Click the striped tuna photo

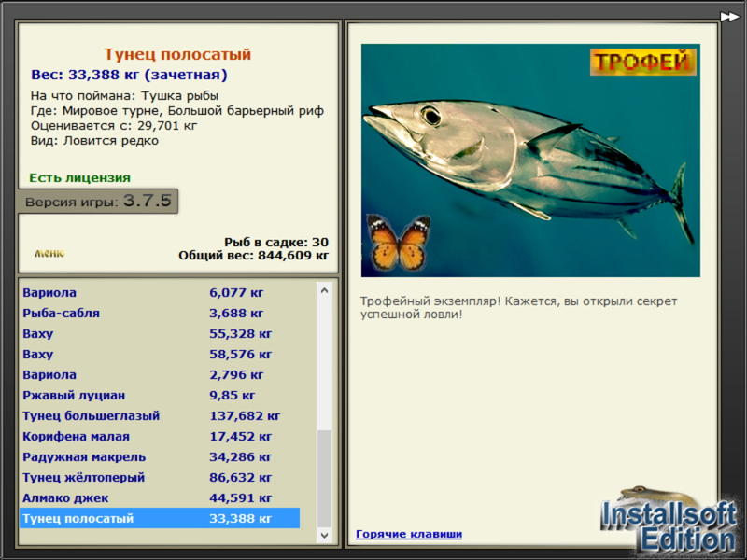click(x=530, y=161)
